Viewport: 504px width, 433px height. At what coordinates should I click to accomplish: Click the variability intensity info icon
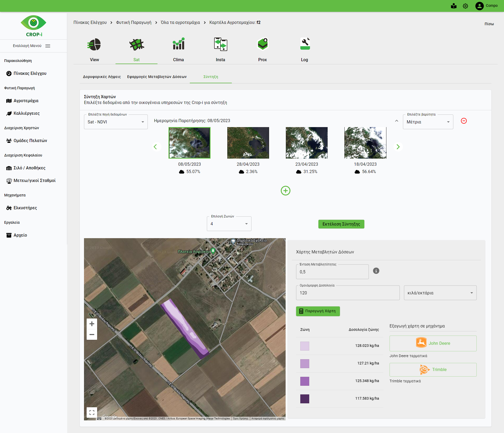[x=376, y=271]
